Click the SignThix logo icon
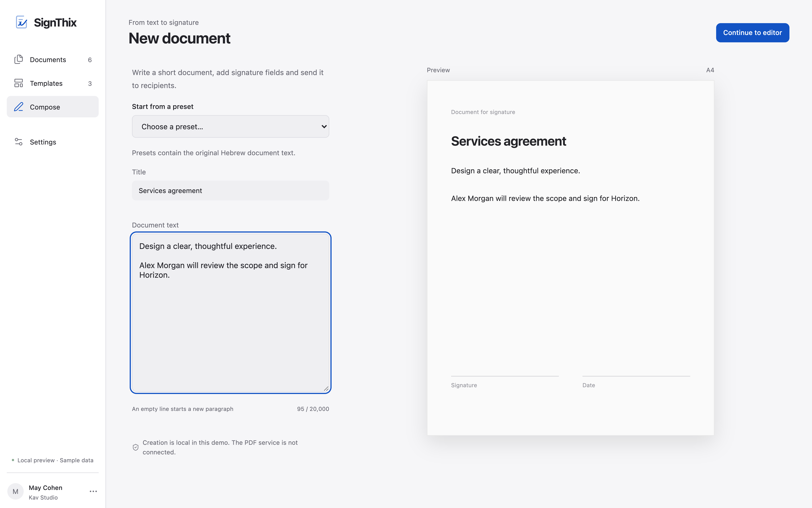The height and width of the screenshot is (508, 812). 21,22
